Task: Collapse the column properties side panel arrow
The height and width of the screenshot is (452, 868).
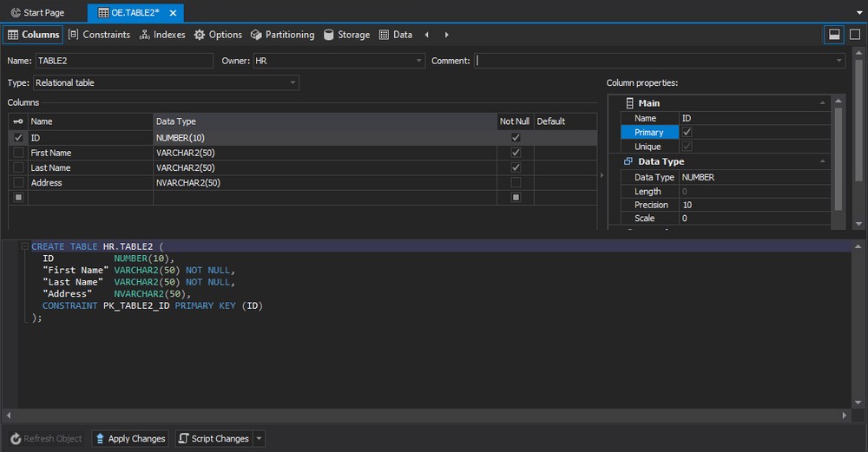Action: [x=602, y=175]
